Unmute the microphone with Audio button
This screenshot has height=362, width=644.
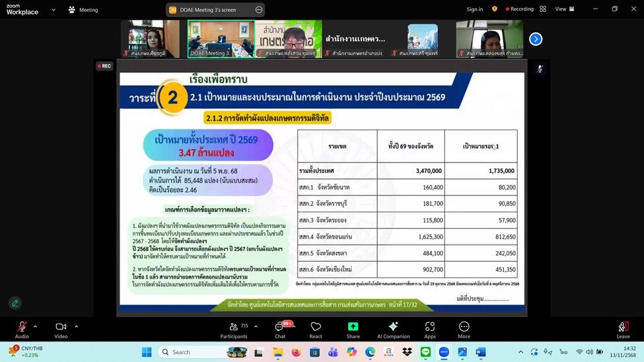22,328
